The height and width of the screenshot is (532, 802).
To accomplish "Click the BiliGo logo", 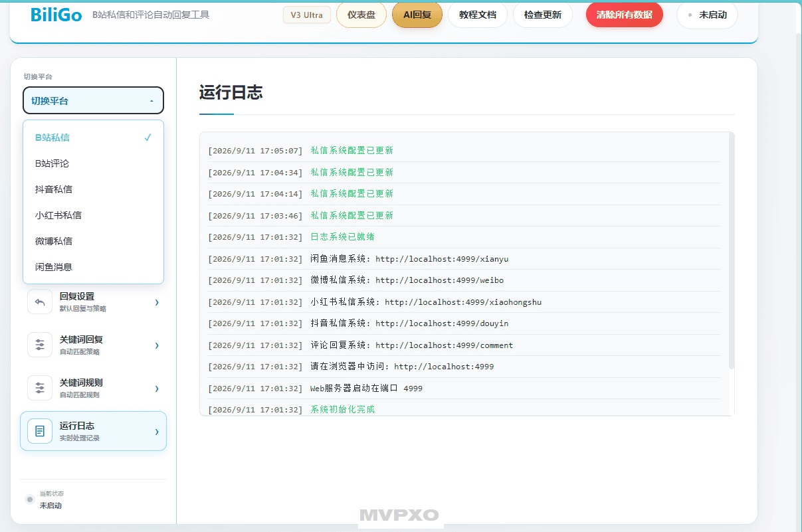I will [x=57, y=15].
